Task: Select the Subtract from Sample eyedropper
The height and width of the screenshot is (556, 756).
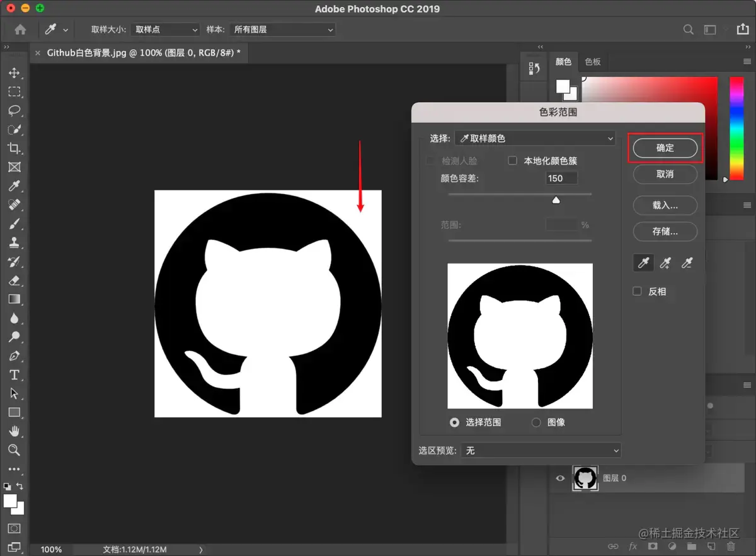Action: point(687,264)
